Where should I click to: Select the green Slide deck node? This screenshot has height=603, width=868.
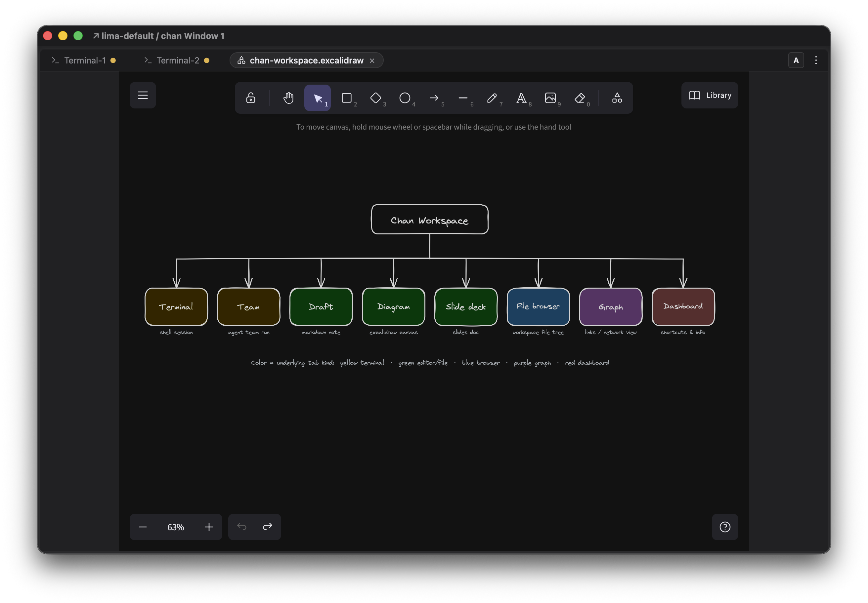pyautogui.click(x=466, y=306)
